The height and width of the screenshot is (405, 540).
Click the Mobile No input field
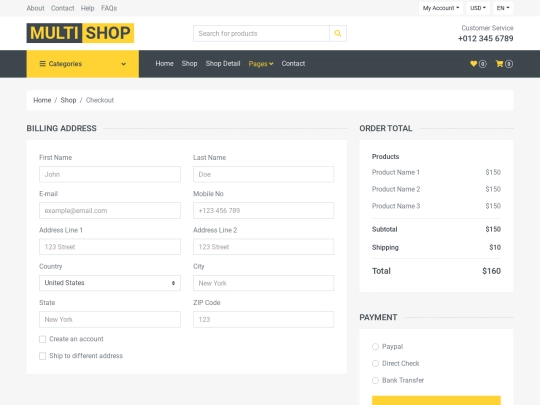(263, 210)
